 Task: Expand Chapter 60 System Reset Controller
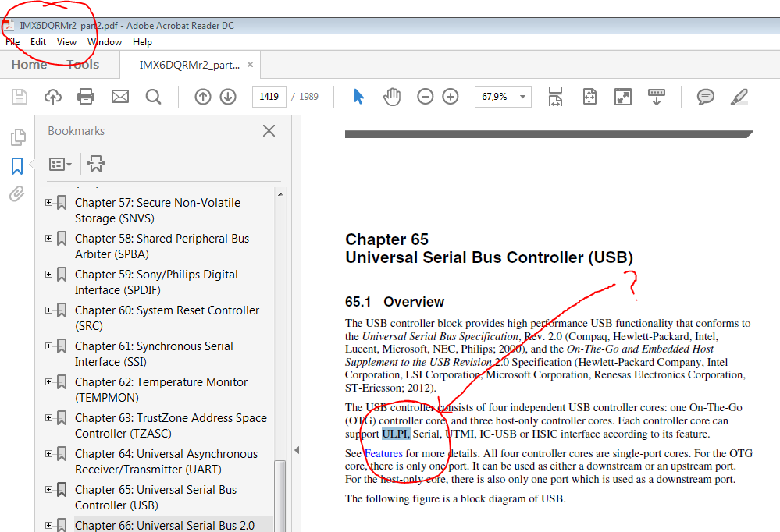(x=48, y=310)
